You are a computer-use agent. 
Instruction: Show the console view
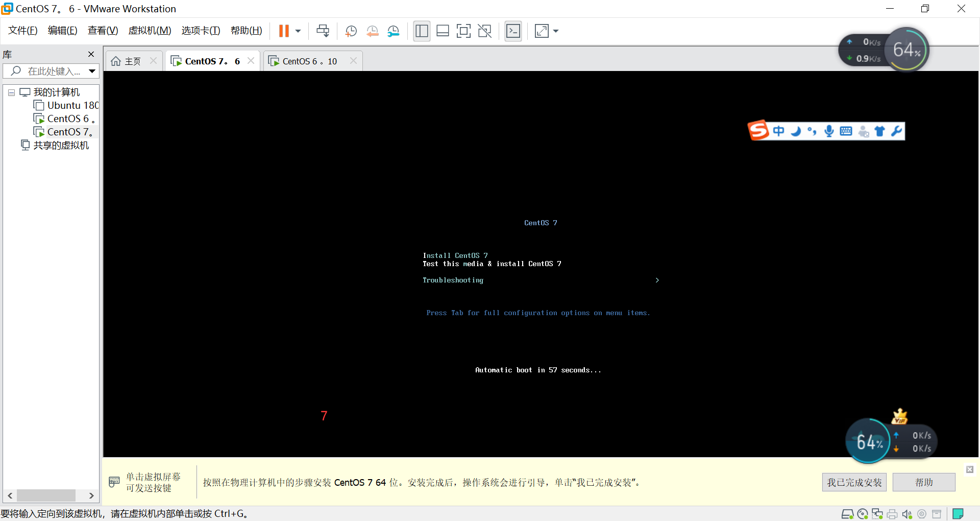(513, 31)
